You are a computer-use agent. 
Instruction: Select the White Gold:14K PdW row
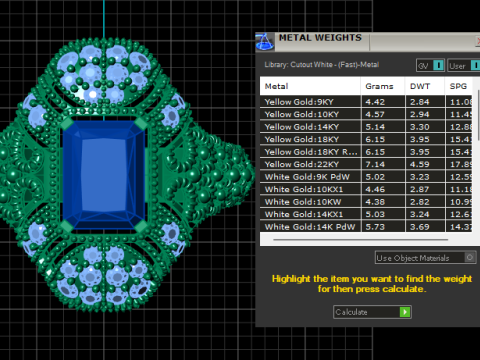tap(366, 227)
